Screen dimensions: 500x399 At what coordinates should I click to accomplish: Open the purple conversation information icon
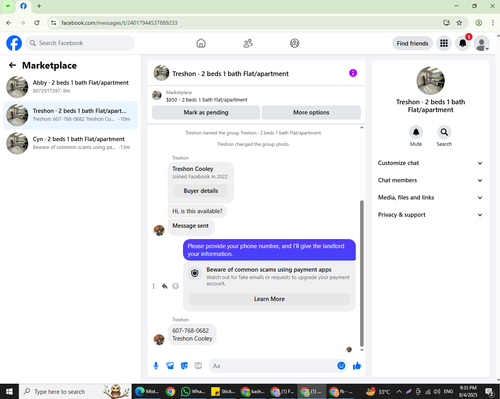pos(353,73)
